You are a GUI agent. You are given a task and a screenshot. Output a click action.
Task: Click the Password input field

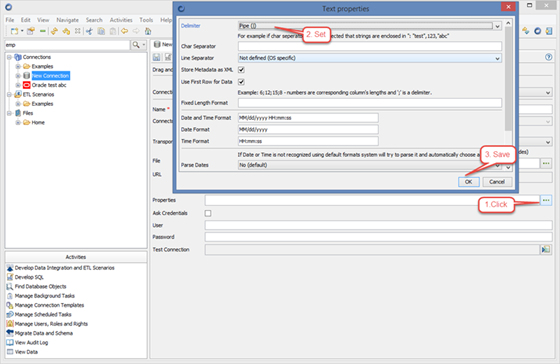(x=378, y=237)
